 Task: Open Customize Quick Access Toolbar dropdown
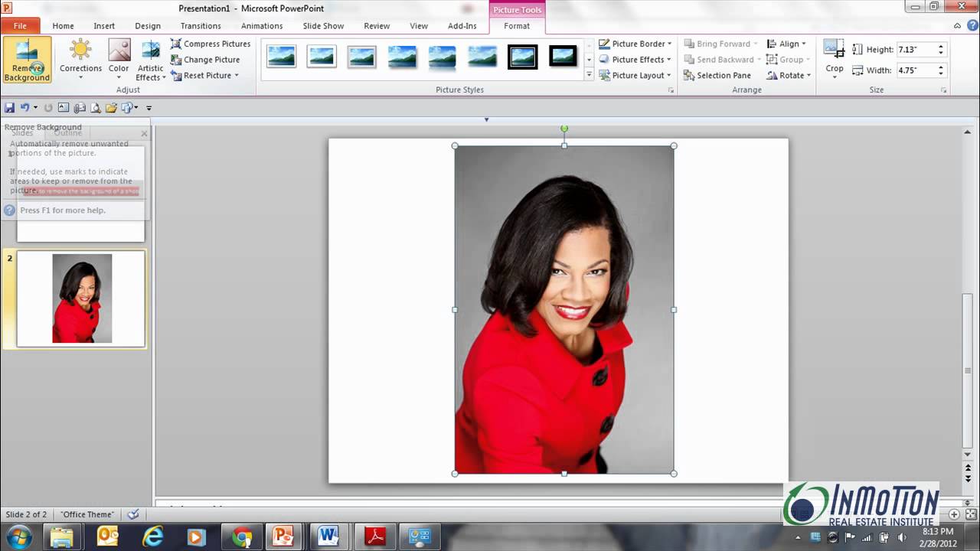(149, 108)
